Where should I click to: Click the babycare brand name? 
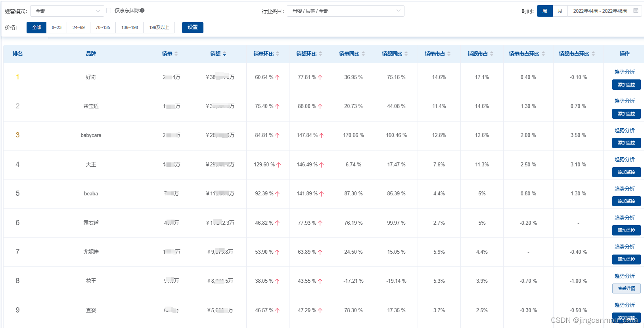coord(91,135)
